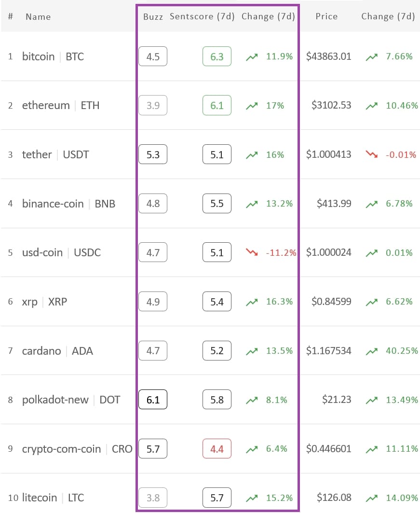Sort by Sentscore (7d) column header

pos(202,16)
